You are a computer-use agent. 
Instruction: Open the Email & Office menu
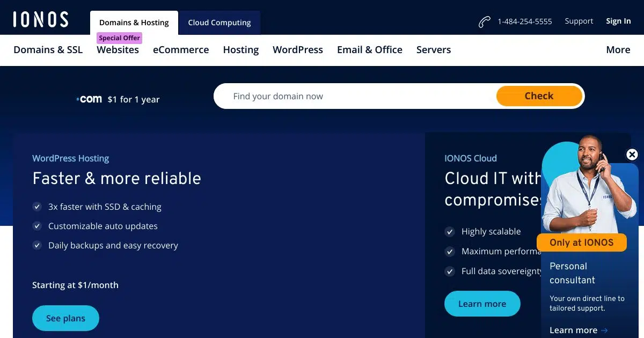(369, 50)
